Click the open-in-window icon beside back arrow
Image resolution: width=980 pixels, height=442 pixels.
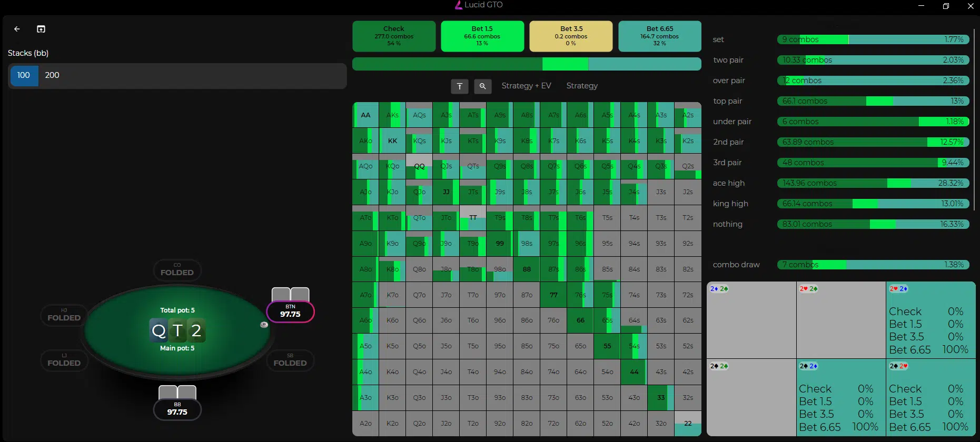[41, 29]
